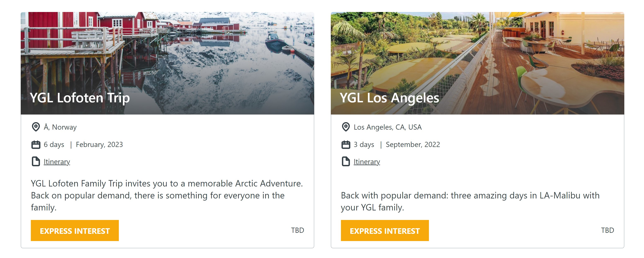The image size is (644, 258).
Task: Open the Lofoten Trip Itinerary link
Action: click(x=57, y=162)
